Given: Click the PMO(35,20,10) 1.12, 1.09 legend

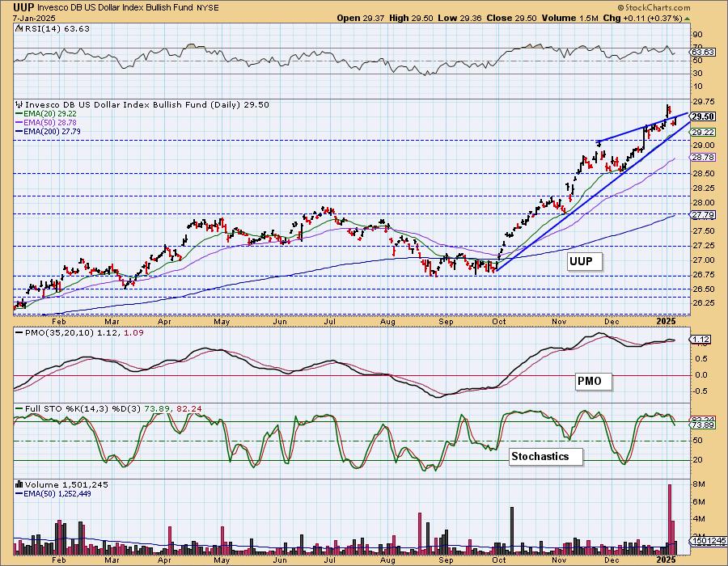Looking at the screenshot, I should (79, 333).
